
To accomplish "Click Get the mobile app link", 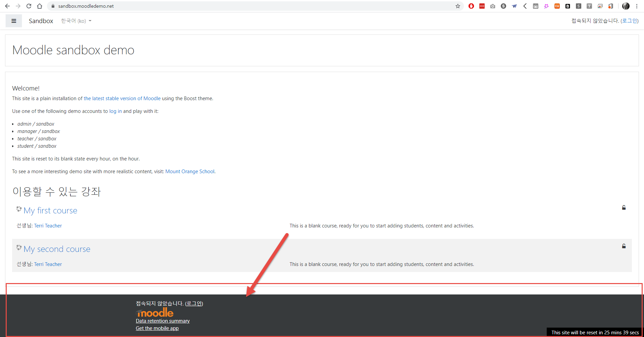I will [157, 328].
